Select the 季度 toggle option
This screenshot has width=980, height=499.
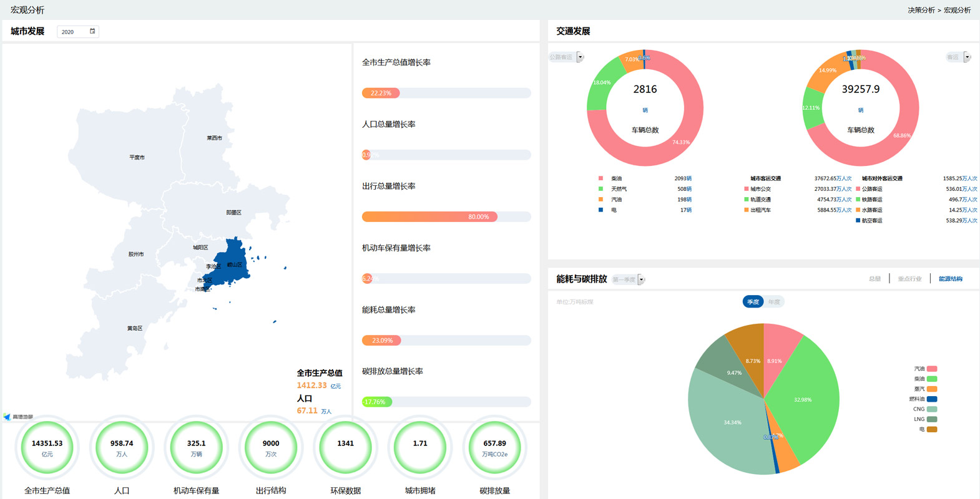tap(753, 302)
